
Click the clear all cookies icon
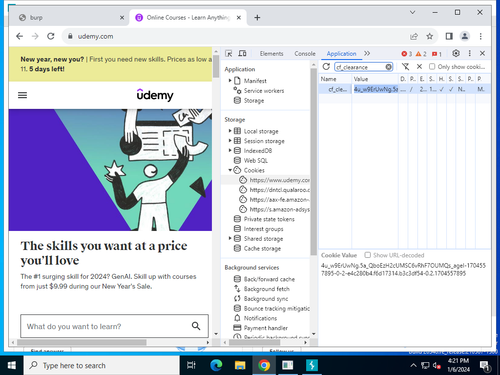405,67
